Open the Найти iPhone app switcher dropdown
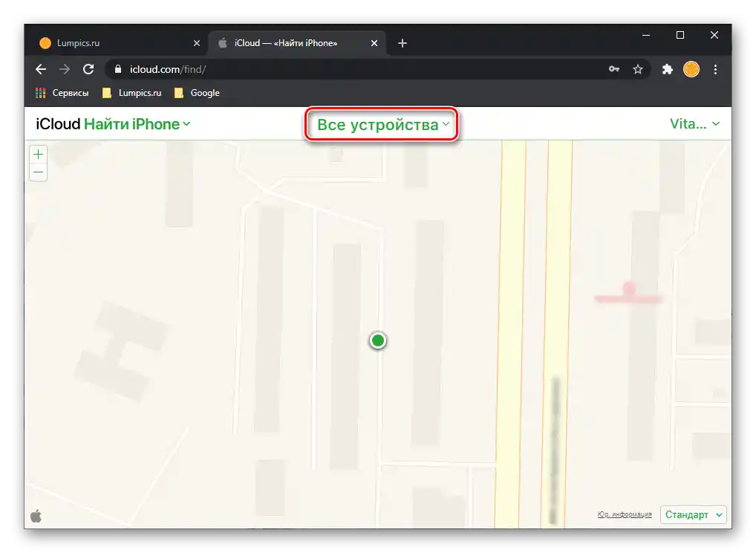Image resolution: width=756 pixels, height=553 pixels. point(137,124)
